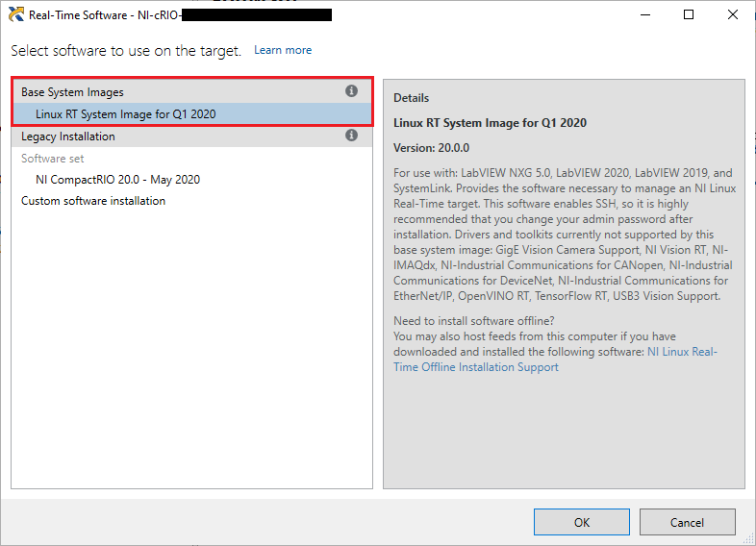This screenshot has height=546, width=756.
Task: Click the Software set subheading
Action: [x=52, y=159]
